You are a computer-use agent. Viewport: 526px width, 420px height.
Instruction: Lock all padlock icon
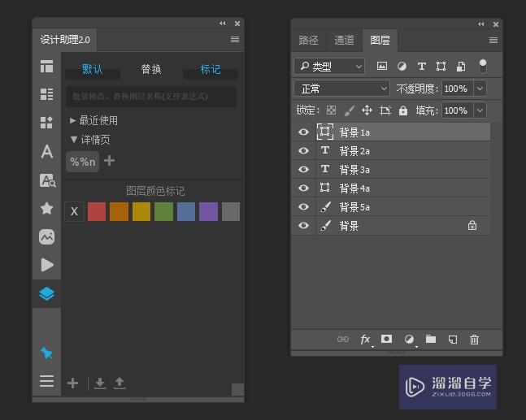pyautogui.click(x=403, y=110)
